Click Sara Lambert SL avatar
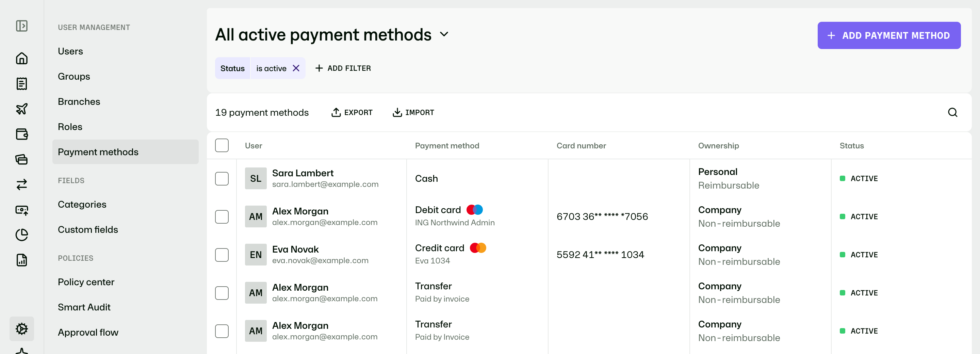980x354 pixels. [256, 178]
